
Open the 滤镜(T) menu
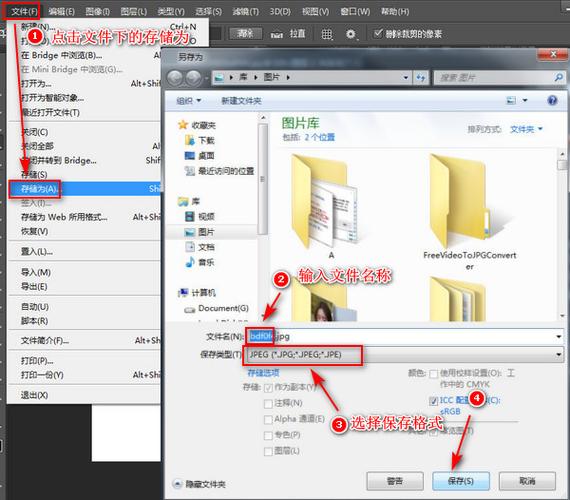tap(245, 12)
